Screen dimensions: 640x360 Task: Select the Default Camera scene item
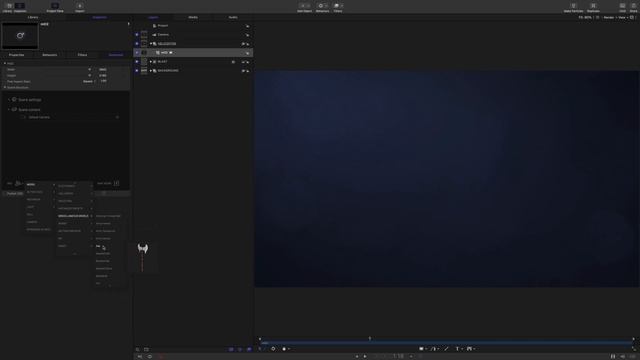(x=39, y=117)
